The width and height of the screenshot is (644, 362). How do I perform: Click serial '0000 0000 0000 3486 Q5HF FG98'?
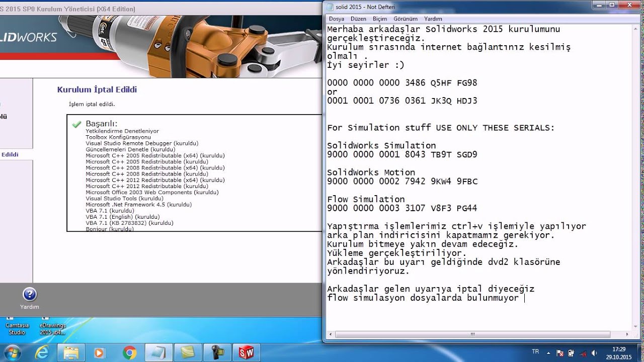[402, 83]
